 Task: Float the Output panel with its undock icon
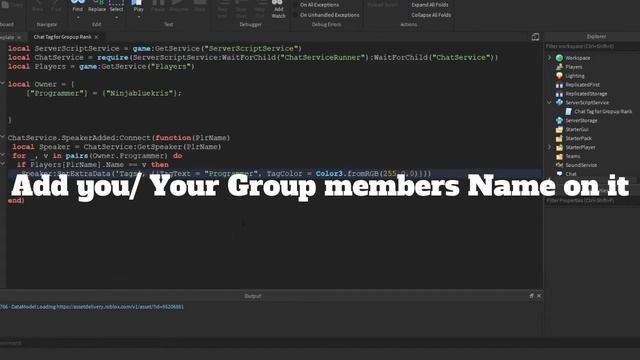(x=531, y=296)
